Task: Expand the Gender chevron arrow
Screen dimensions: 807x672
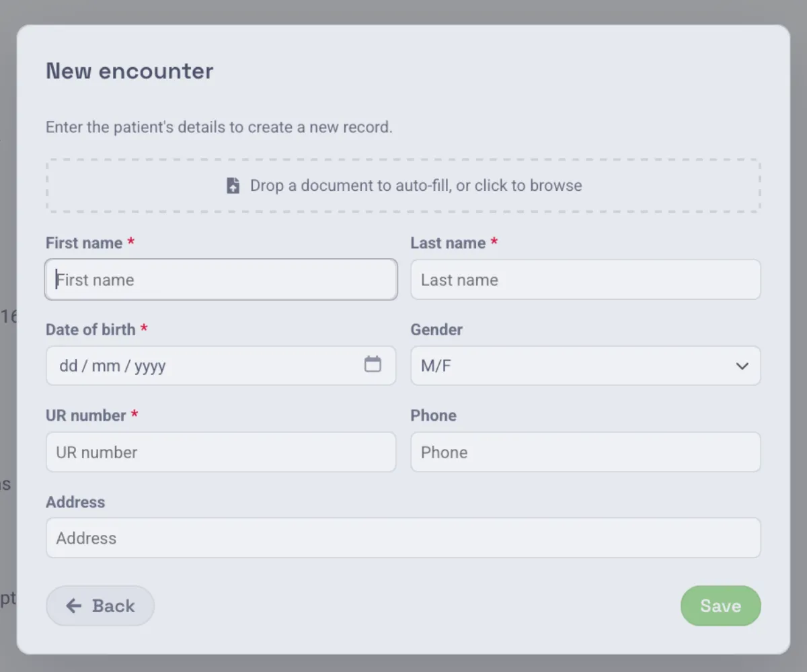Action: pos(742,366)
